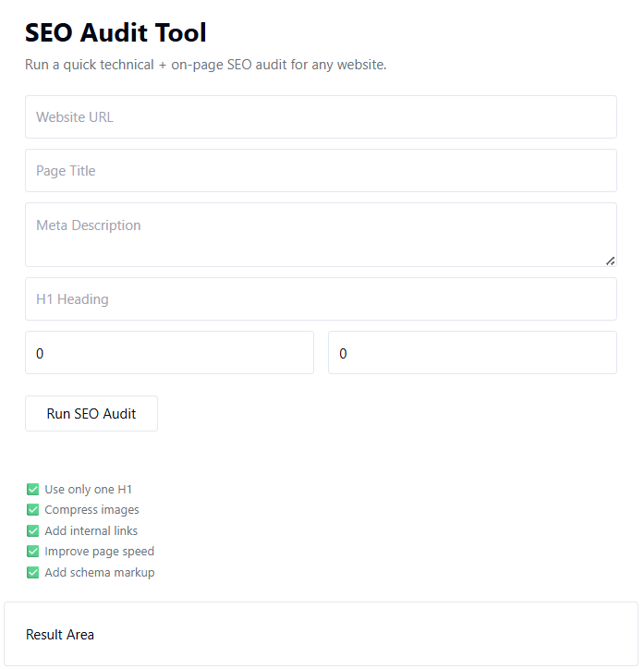Click the green checkmark beside Use only one H1

click(x=33, y=490)
